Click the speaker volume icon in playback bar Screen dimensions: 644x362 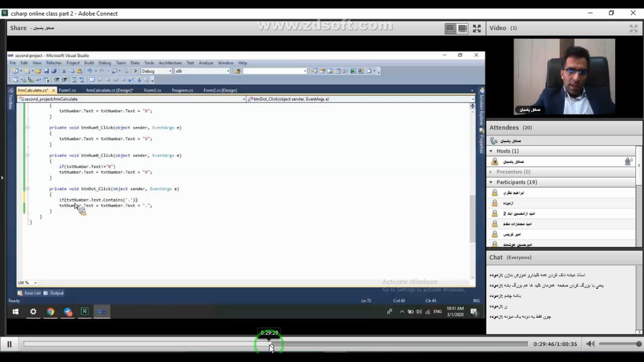[x=590, y=344]
